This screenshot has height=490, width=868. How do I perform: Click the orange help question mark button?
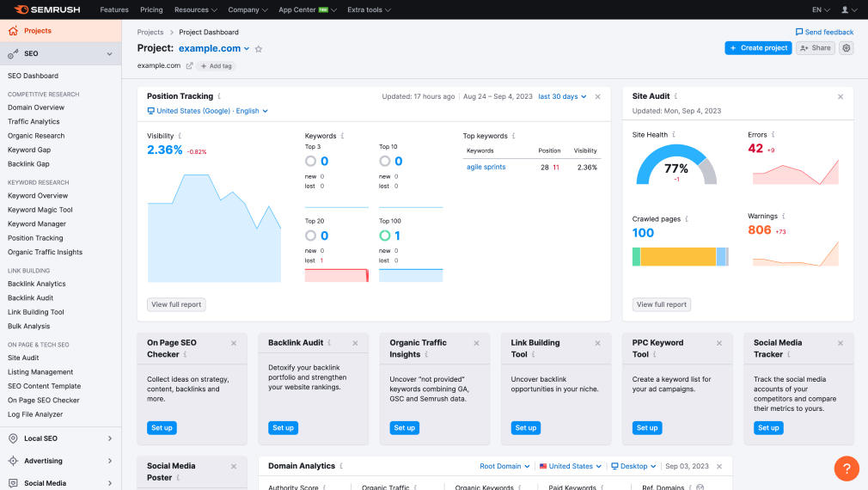[847, 469]
